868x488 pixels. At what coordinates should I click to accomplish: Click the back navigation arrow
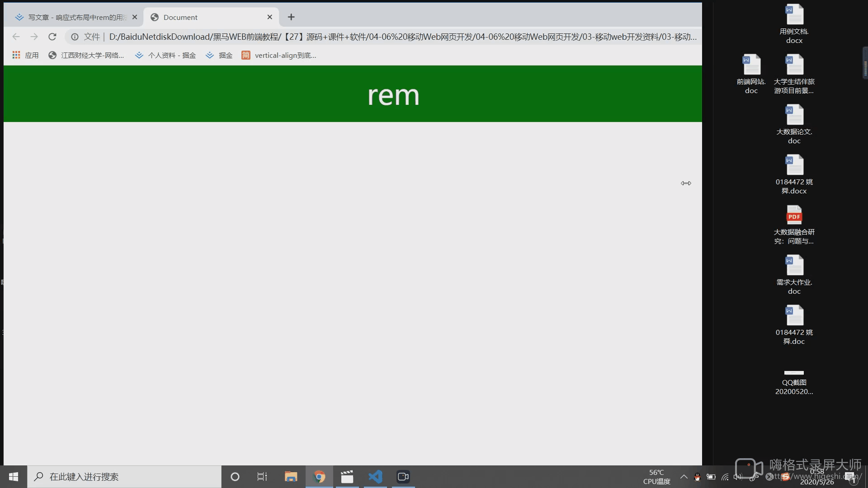pos(16,37)
